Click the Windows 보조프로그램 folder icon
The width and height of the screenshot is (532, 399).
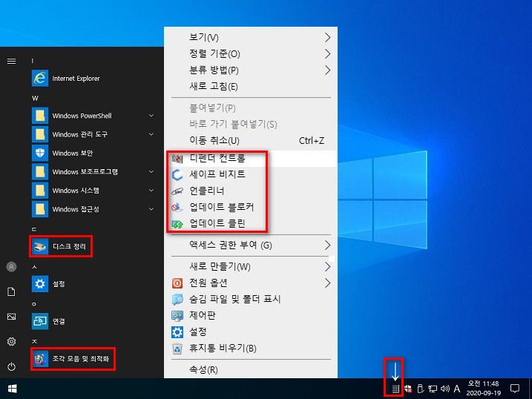click(x=40, y=171)
